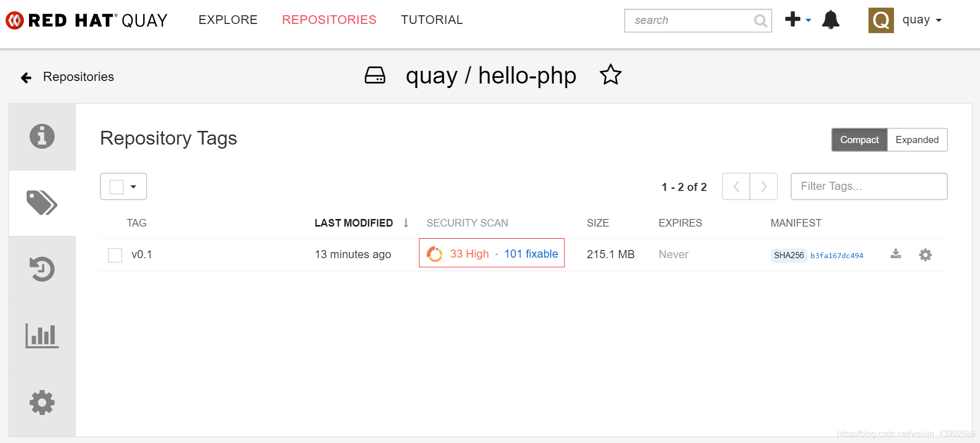Click the quay user avatar icon
Screen dimensions: 980x443
pyautogui.click(x=881, y=20)
